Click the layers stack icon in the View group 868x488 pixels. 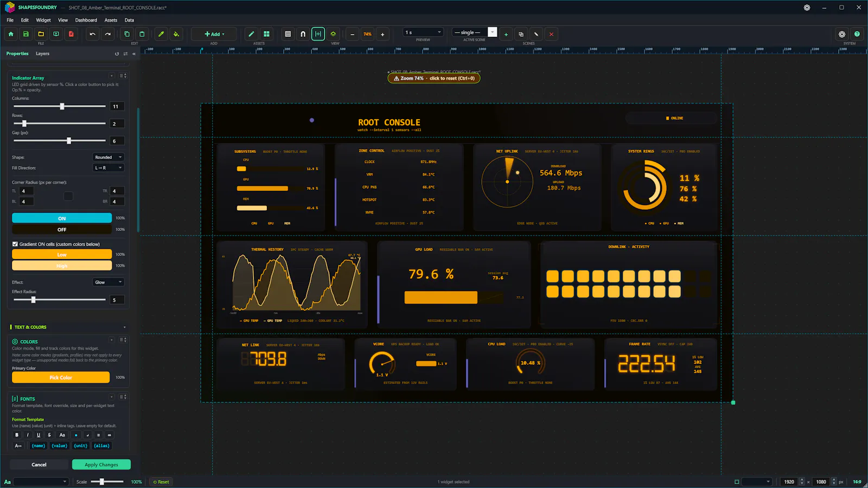334,34
